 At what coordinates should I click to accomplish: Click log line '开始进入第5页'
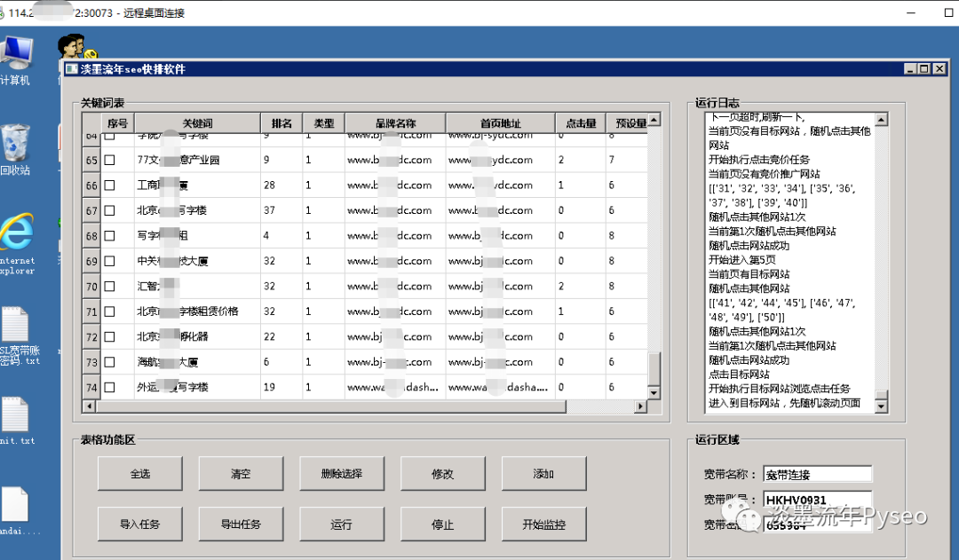741,260
